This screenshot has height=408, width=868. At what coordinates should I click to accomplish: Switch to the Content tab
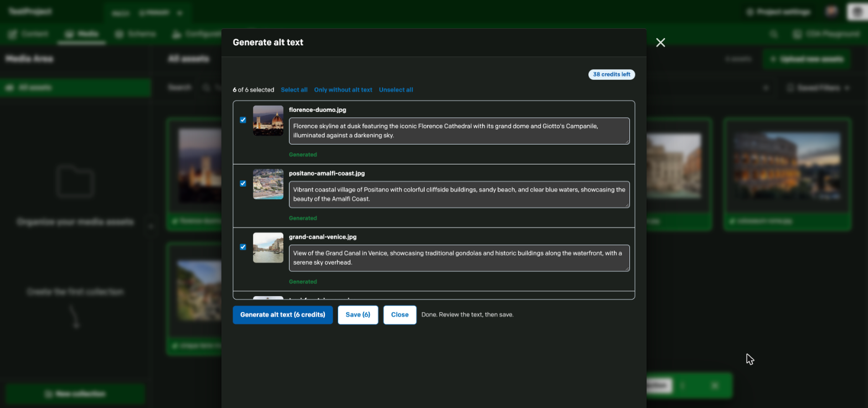pyautogui.click(x=29, y=34)
